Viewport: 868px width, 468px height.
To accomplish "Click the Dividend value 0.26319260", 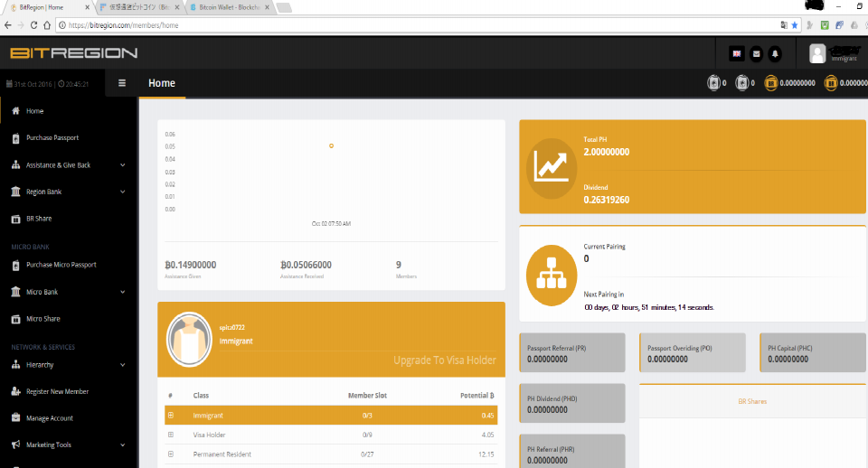I will click(x=606, y=200).
